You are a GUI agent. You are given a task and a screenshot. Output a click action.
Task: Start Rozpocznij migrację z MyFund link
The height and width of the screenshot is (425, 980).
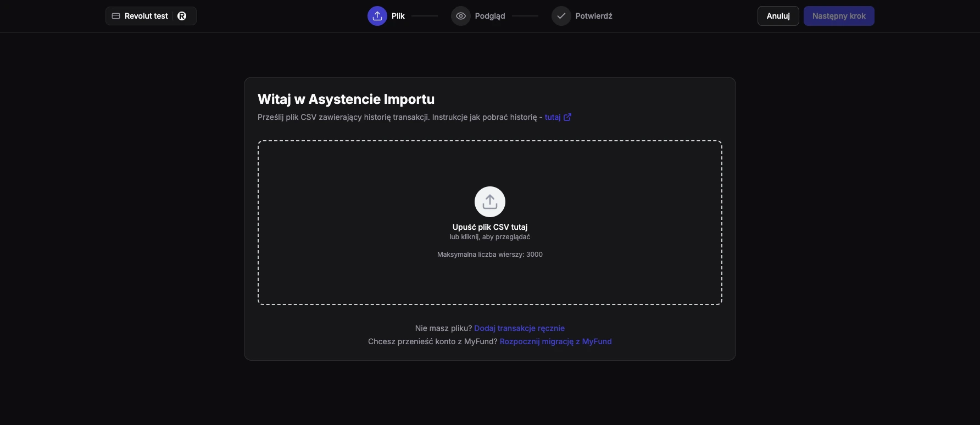click(x=555, y=341)
